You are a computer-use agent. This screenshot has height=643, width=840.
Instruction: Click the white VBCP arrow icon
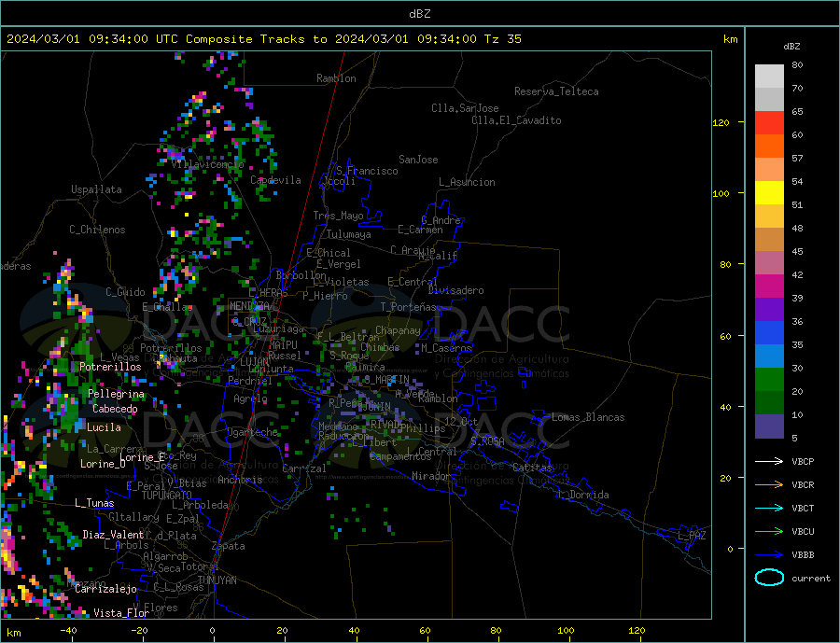(770, 461)
